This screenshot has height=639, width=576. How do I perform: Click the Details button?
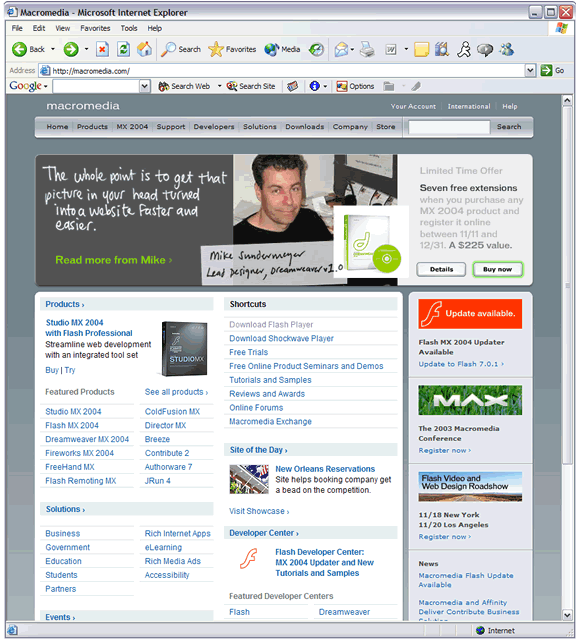tap(441, 269)
